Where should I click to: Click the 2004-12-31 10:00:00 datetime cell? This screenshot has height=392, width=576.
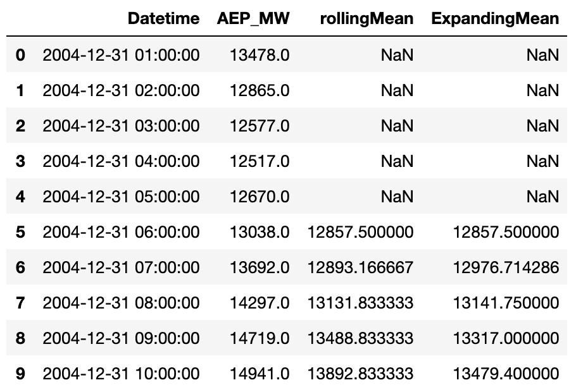121,374
